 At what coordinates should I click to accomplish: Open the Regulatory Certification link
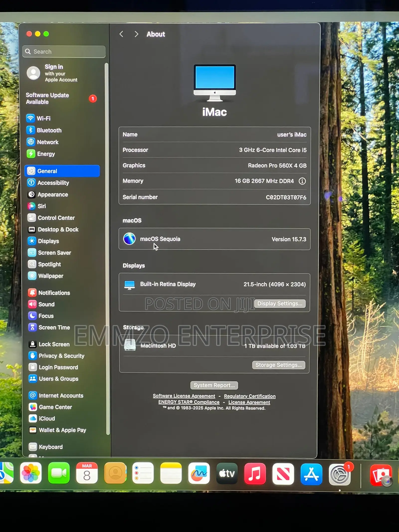[250, 396]
